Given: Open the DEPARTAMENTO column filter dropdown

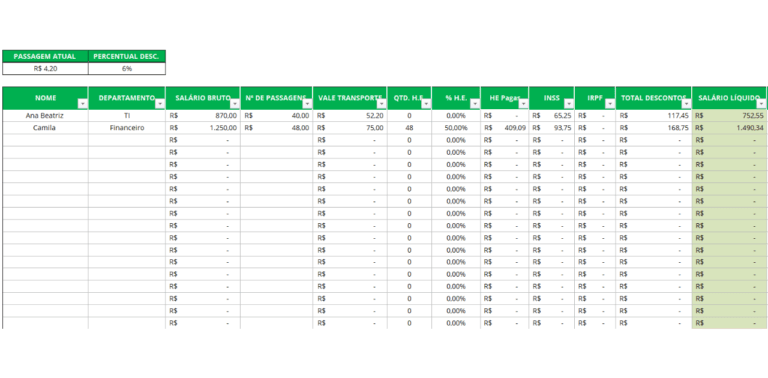Looking at the screenshot, I should coord(160,104).
